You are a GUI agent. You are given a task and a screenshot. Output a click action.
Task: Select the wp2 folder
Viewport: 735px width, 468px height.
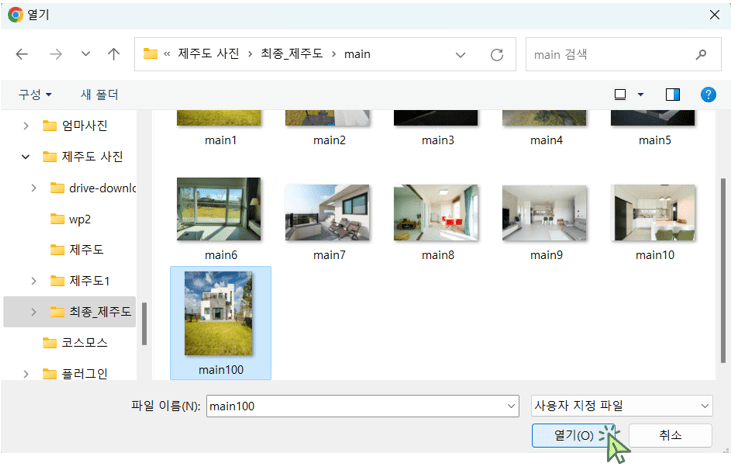[71, 219]
